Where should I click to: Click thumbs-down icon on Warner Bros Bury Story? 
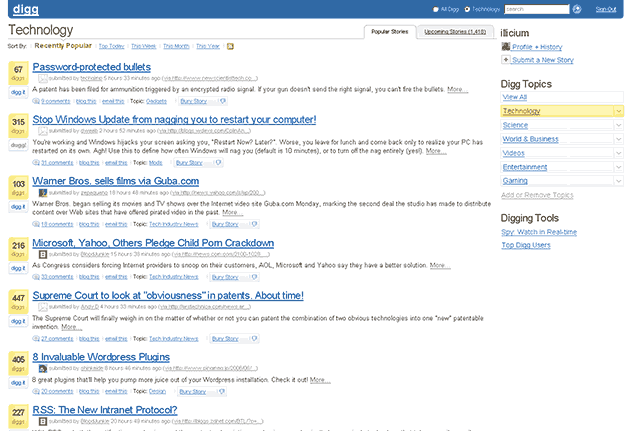[254, 224]
